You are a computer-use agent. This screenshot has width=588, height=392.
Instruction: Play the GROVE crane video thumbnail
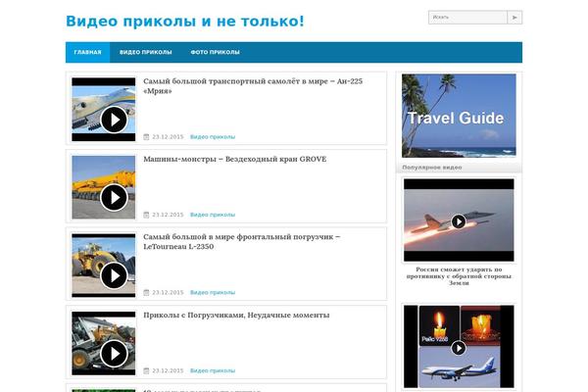pos(104,187)
